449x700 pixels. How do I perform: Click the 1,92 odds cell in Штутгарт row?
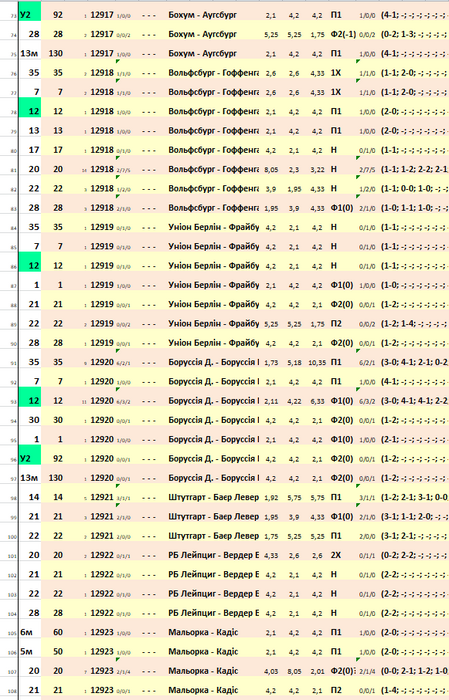271,497
